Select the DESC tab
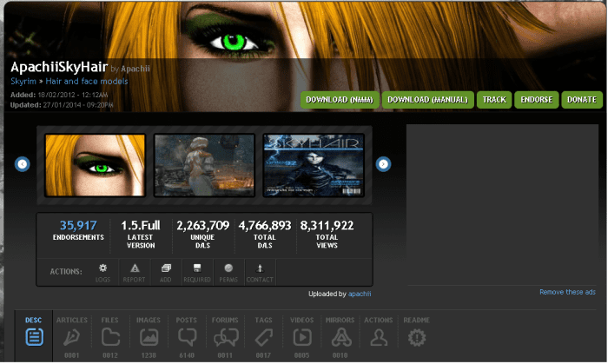This screenshot has height=364, width=608. (34, 335)
